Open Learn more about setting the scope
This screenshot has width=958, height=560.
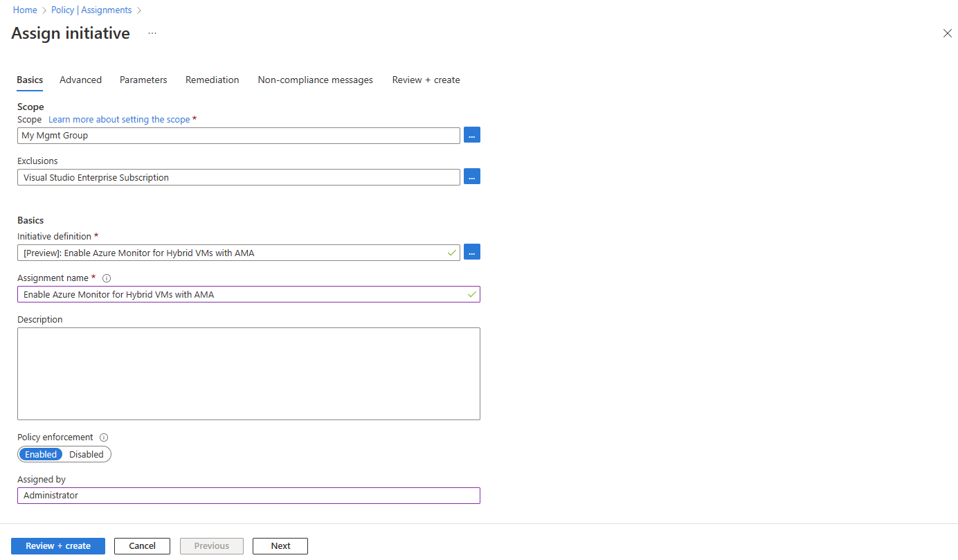click(x=119, y=120)
